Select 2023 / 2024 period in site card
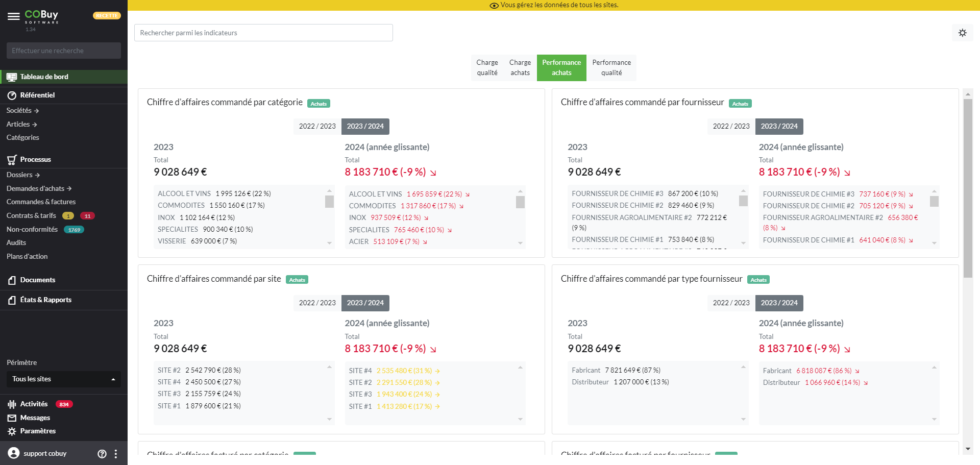The height and width of the screenshot is (465, 980). click(365, 303)
